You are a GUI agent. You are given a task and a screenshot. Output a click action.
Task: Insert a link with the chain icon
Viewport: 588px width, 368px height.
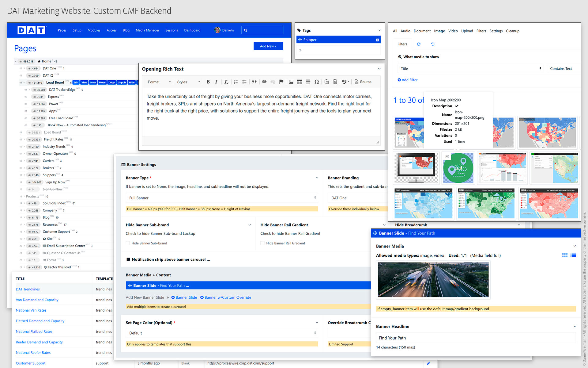coord(264,82)
